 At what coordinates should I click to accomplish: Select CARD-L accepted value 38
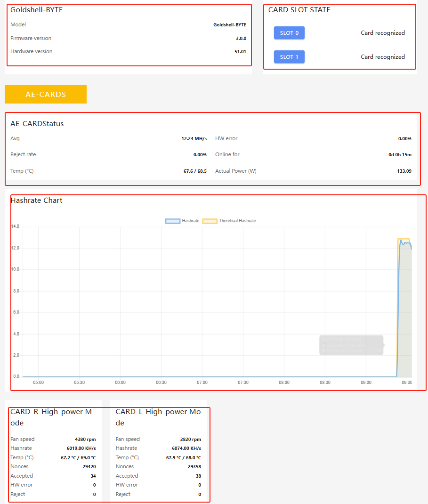tap(198, 476)
